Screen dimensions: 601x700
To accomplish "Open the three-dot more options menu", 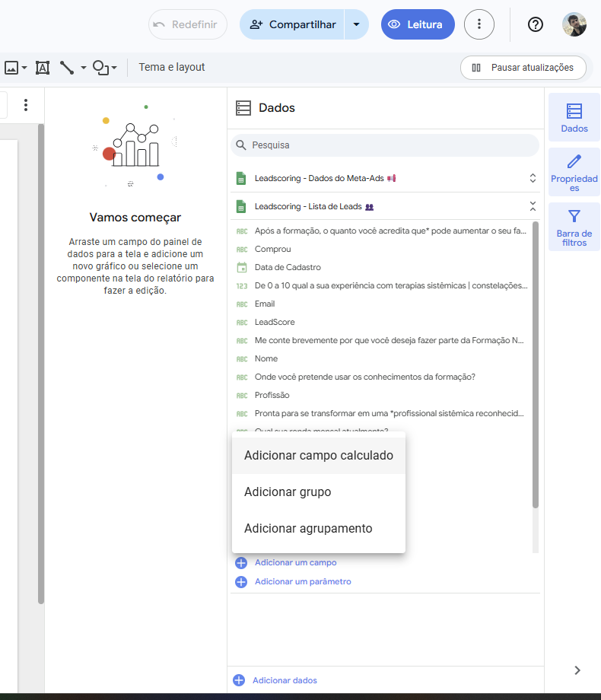I will [x=479, y=24].
